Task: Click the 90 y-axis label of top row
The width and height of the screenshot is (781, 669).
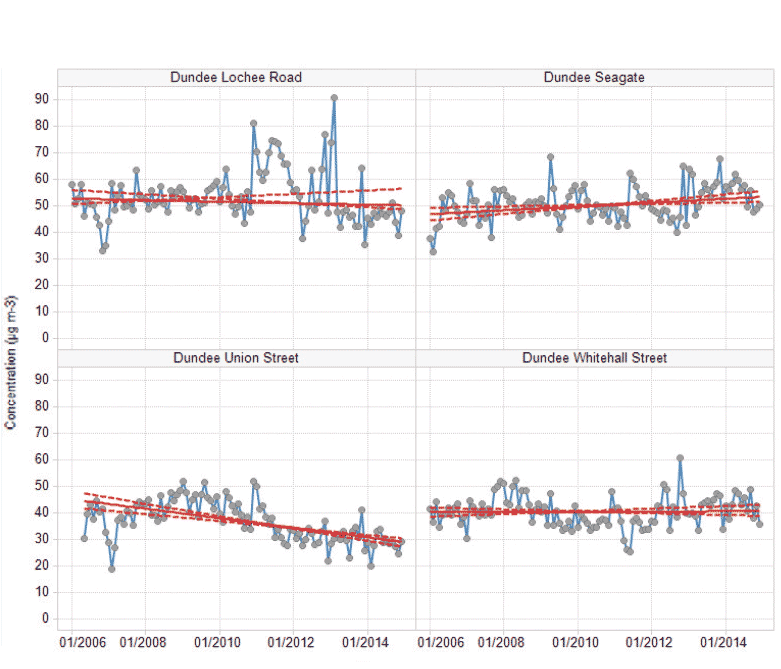Action: (42, 99)
